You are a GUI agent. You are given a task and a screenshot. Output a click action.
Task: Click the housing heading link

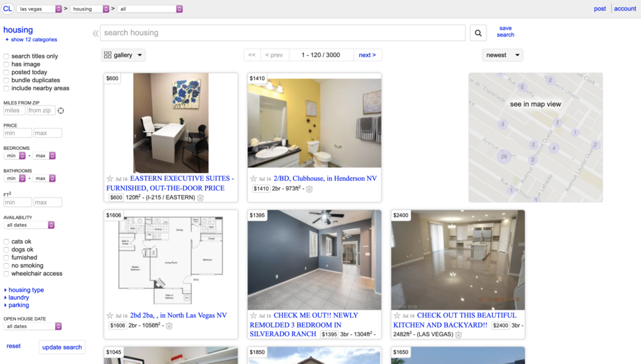(x=18, y=30)
